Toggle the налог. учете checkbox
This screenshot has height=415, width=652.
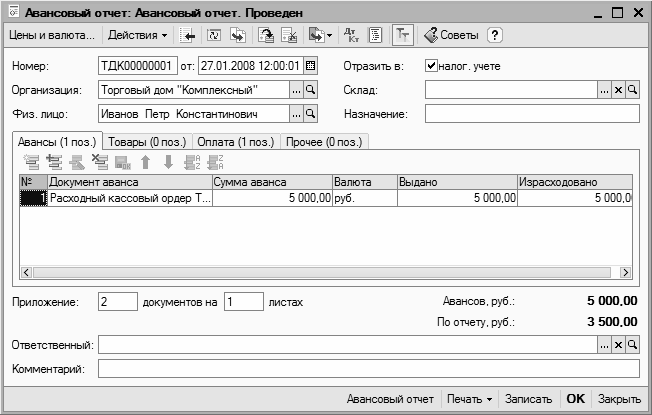point(431,66)
